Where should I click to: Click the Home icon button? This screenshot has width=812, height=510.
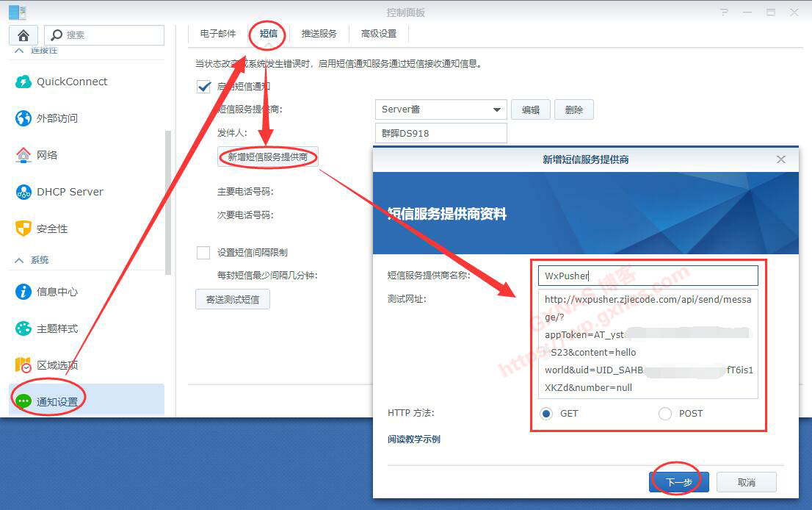23,35
